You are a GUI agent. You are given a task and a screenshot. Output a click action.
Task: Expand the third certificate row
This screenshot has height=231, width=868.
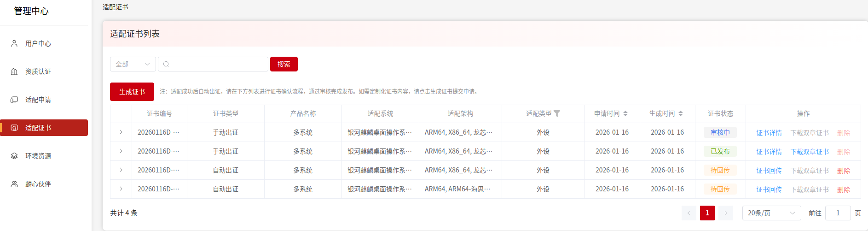point(121,170)
